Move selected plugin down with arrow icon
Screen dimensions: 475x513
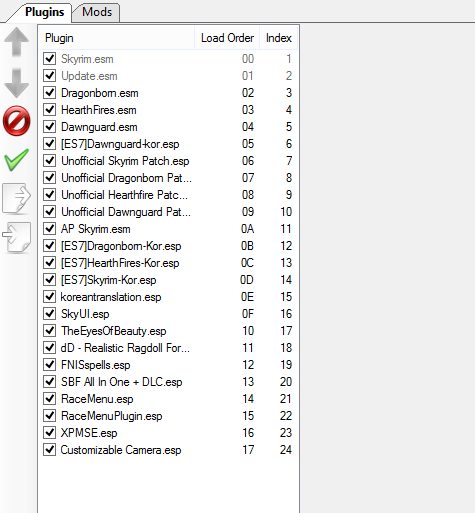16,83
